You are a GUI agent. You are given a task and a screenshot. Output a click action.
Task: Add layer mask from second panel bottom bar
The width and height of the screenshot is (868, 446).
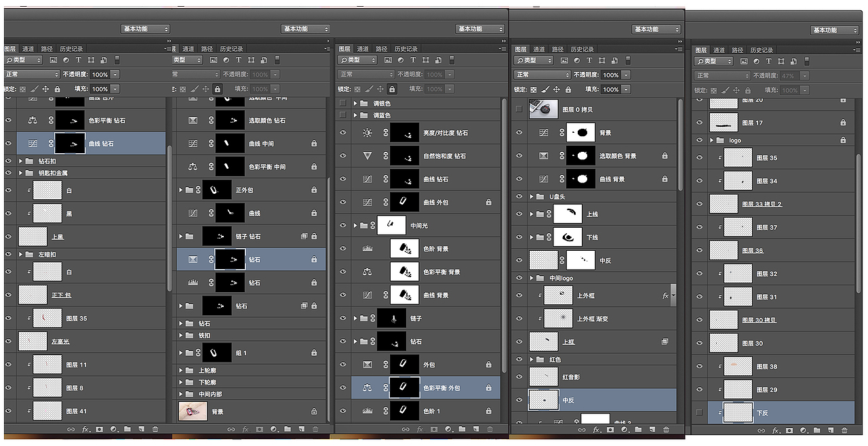(260, 429)
